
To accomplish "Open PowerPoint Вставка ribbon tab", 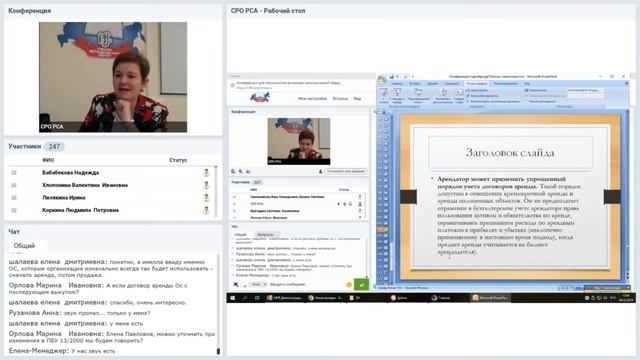I will 415,84.
